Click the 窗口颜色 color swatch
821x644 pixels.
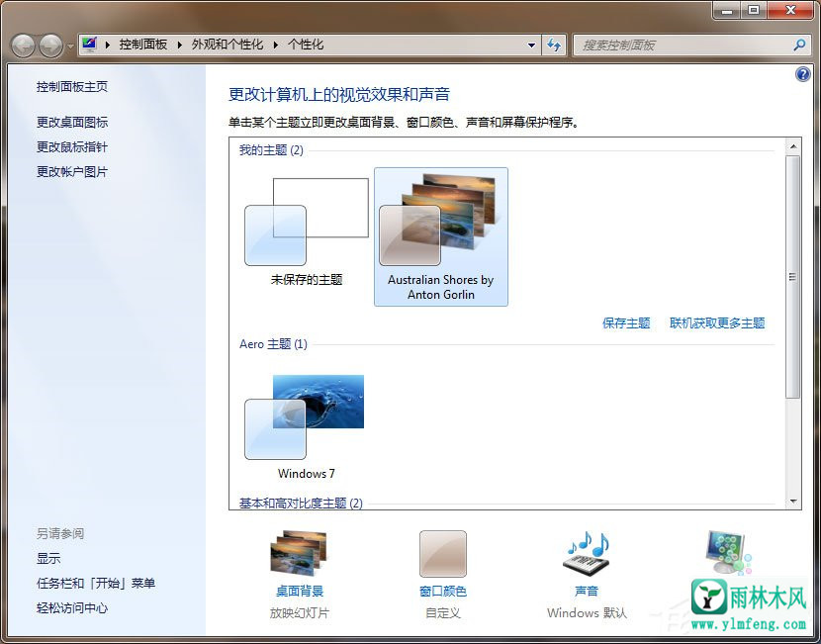[x=442, y=554]
